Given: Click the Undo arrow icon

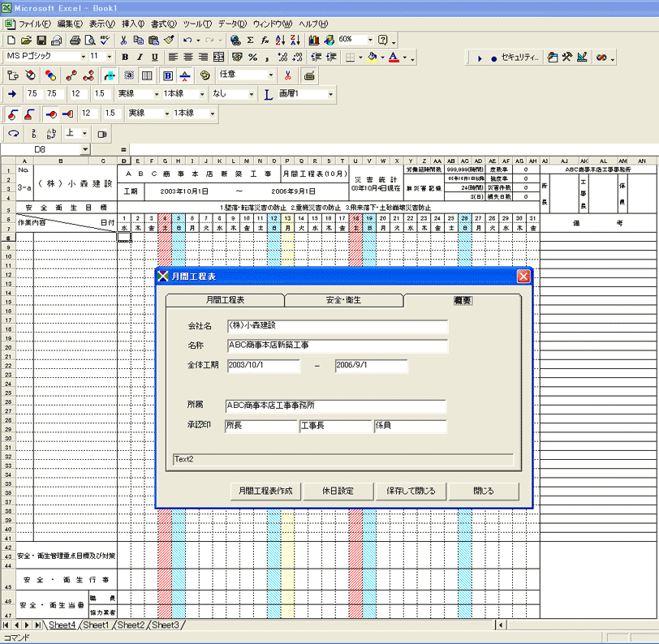Looking at the screenshot, I should pos(187,40).
